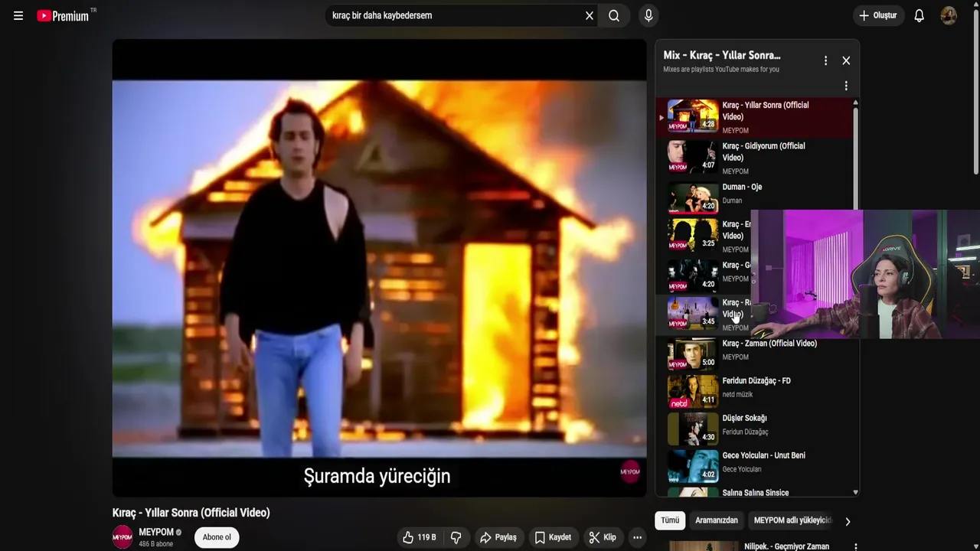Click the magnifier search button

(614, 15)
